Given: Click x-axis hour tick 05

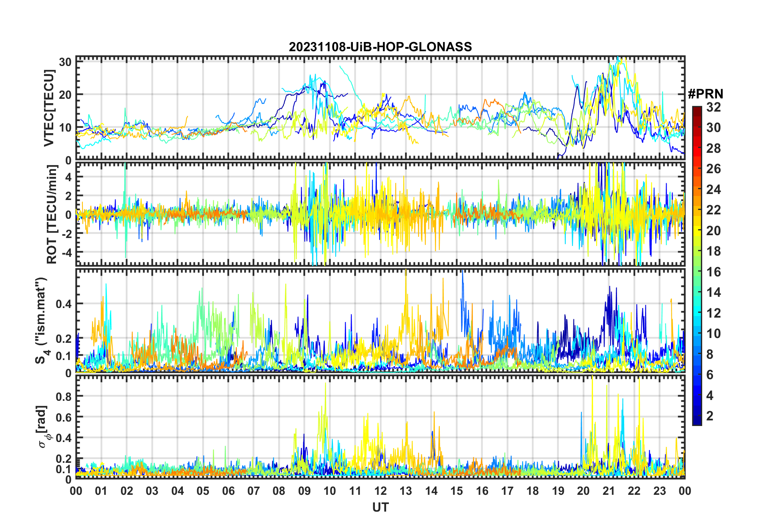Looking at the screenshot, I should pos(203,491).
